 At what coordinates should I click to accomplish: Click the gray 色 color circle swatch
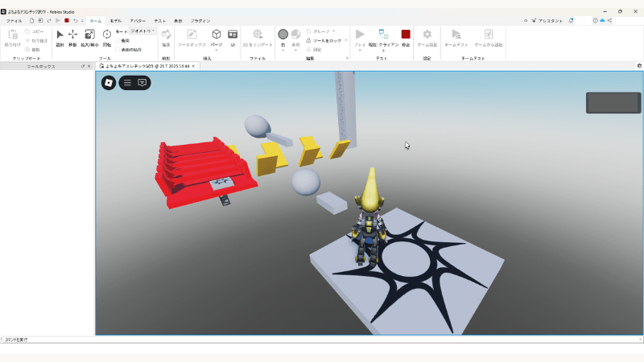(283, 34)
